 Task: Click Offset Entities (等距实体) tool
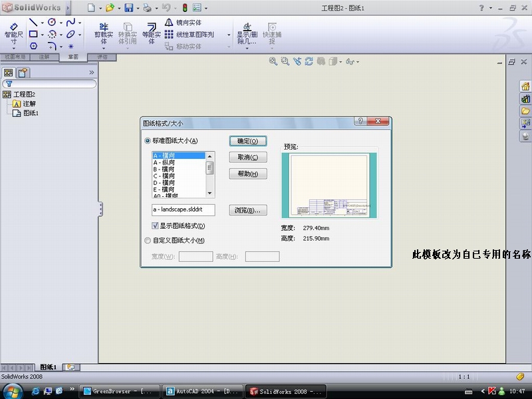pyautogui.click(x=152, y=34)
